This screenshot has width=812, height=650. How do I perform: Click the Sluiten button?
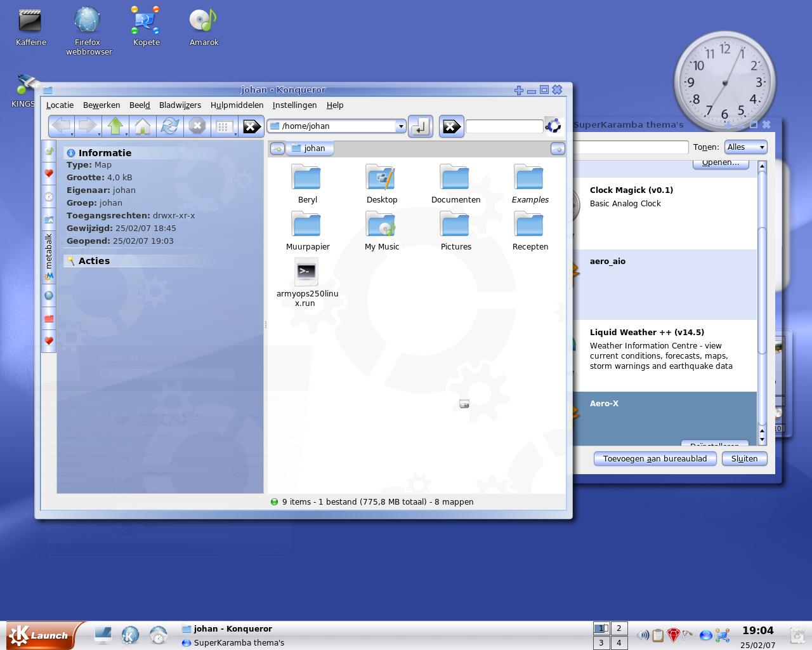744,458
